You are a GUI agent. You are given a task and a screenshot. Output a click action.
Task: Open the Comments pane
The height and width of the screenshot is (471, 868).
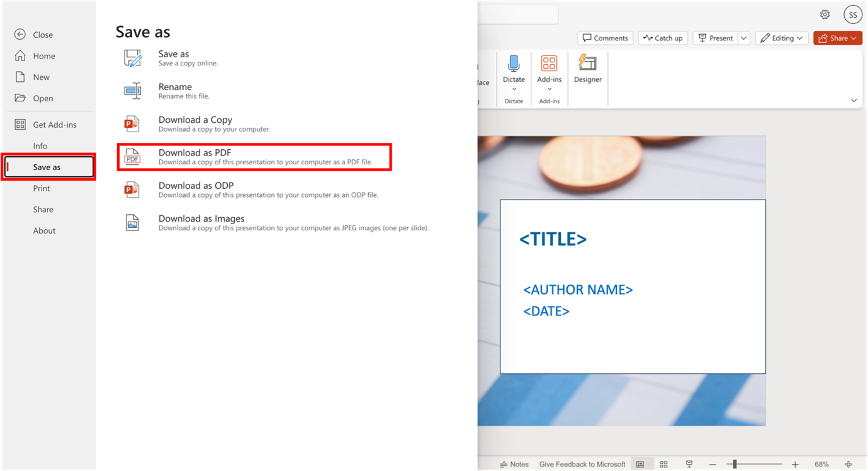[604, 38]
